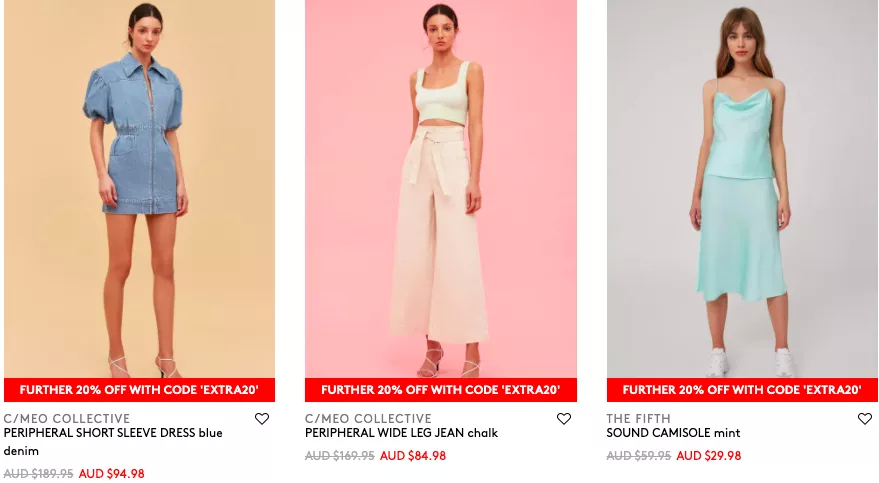Screen dimensions: 879x483
Task: Click the crossed-out AUD $169.95 price
Action: point(340,456)
